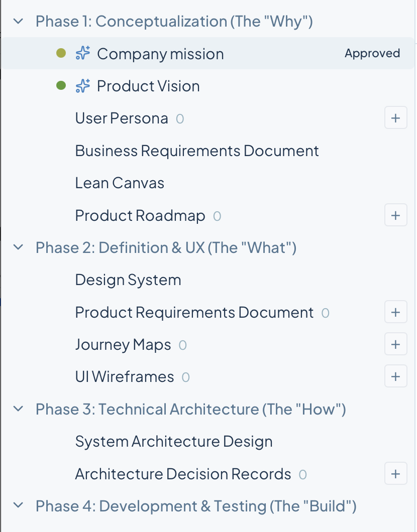Viewport: 417px width, 532px height.
Task: Click the olive status dot for Company mission
Action: pos(61,53)
